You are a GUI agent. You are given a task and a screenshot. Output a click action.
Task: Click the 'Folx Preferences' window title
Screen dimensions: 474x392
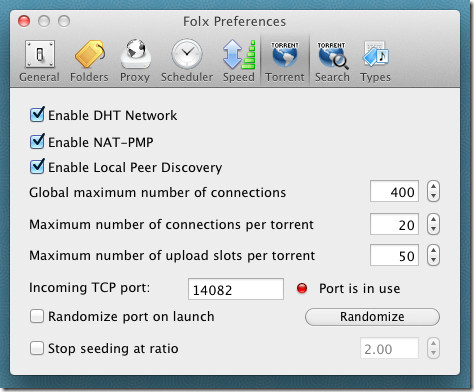coord(234,21)
